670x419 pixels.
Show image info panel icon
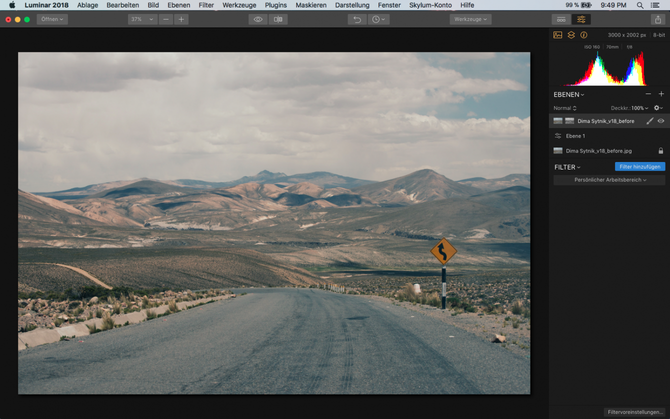584,35
